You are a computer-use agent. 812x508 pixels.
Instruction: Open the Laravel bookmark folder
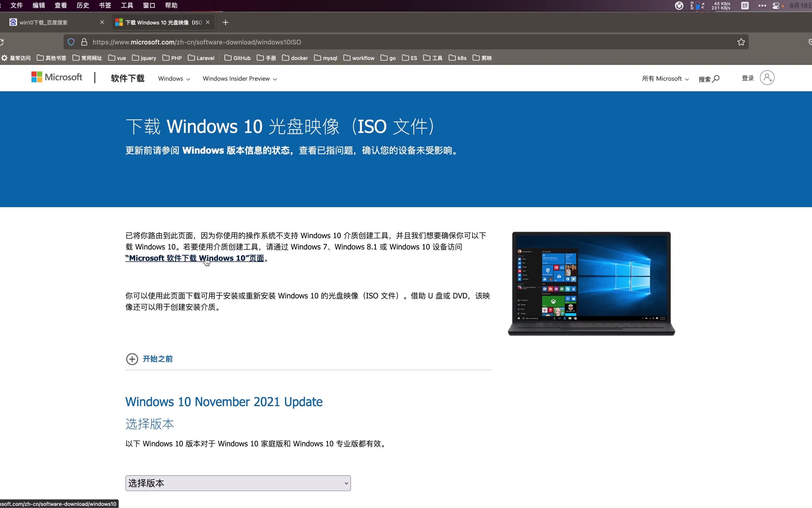click(201, 58)
